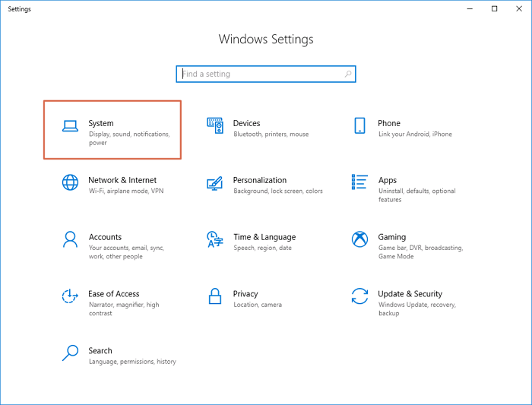Go to Ease of Access label
The image size is (532, 405).
pyautogui.click(x=114, y=294)
